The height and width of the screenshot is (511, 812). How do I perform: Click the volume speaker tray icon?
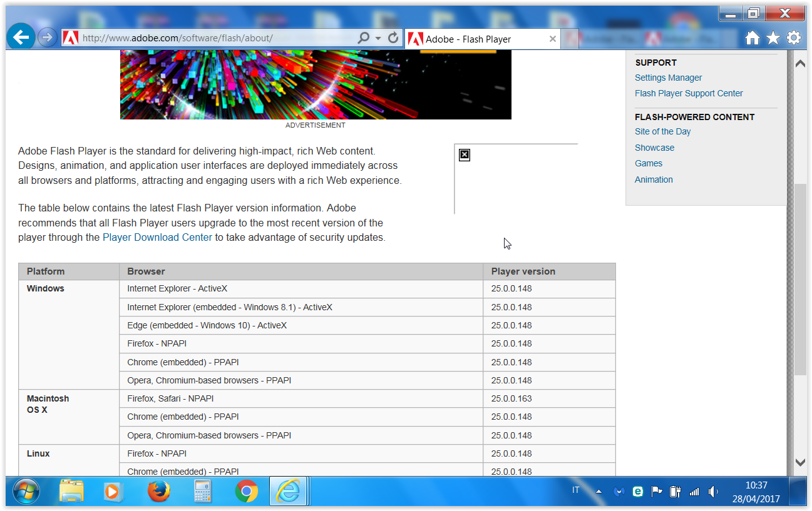(x=713, y=492)
